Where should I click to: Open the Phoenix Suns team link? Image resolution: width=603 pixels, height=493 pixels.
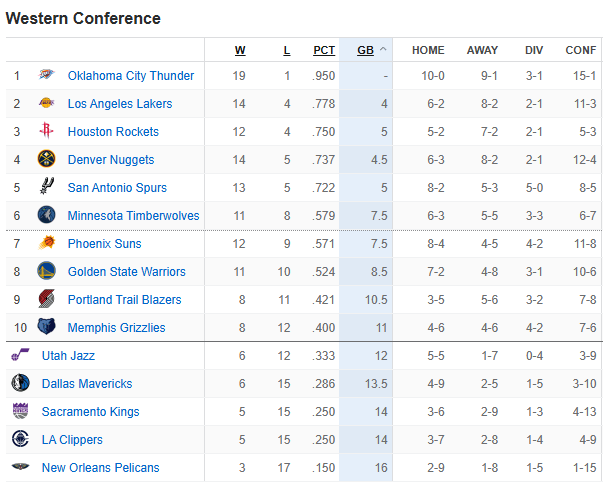tap(104, 244)
